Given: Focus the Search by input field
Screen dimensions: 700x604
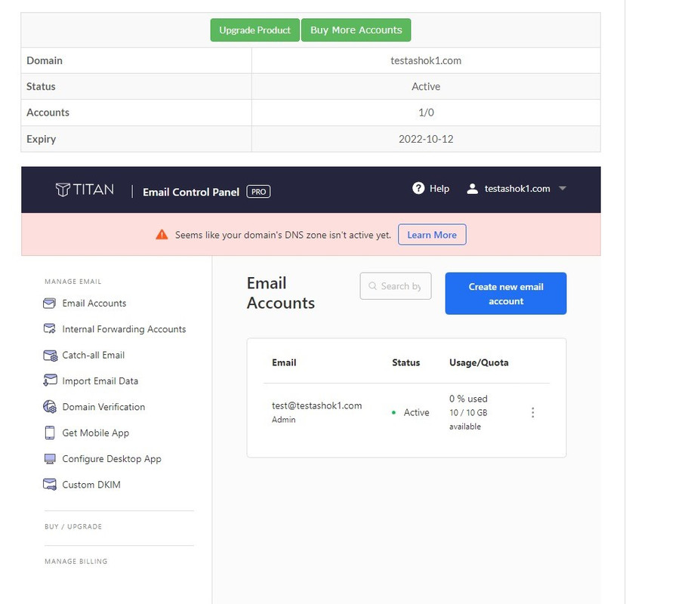Looking at the screenshot, I should click(396, 286).
